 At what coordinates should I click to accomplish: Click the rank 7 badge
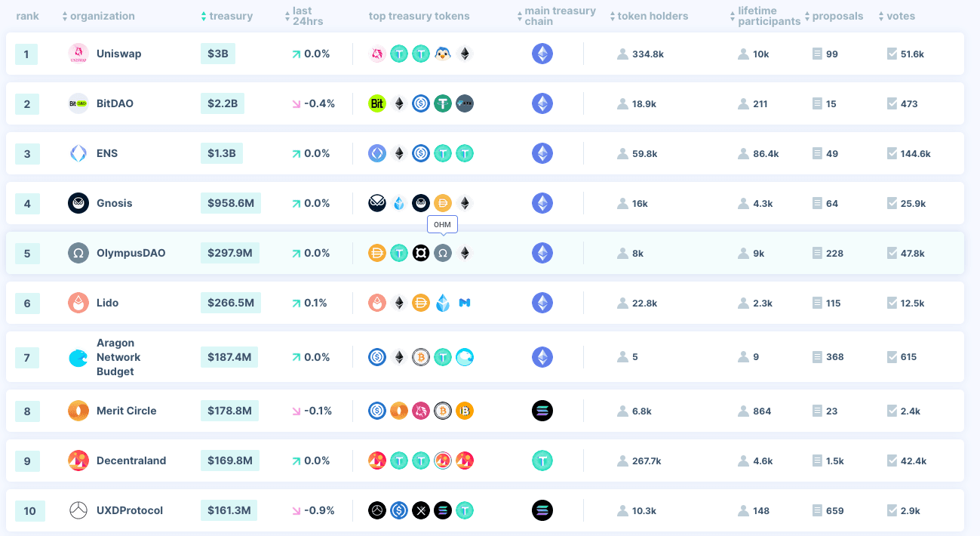coord(26,357)
